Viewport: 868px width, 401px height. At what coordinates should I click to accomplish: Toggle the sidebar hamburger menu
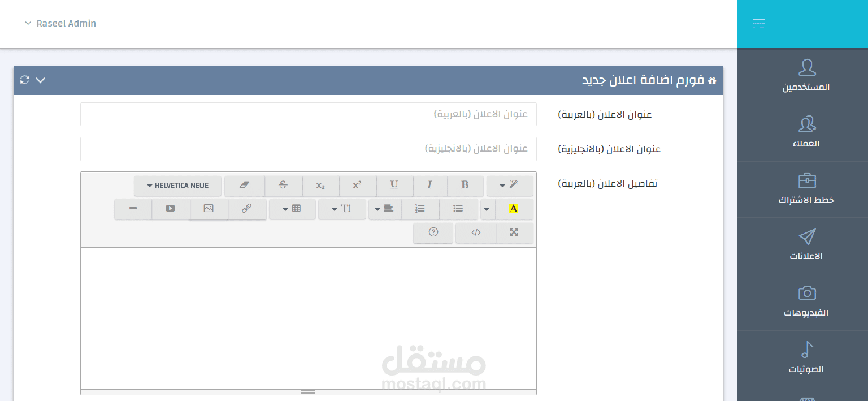tap(758, 24)
